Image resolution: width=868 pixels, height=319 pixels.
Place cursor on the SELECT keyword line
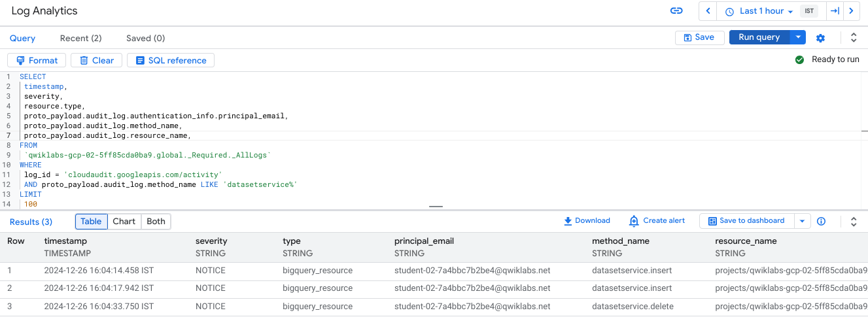coord(33,76)
